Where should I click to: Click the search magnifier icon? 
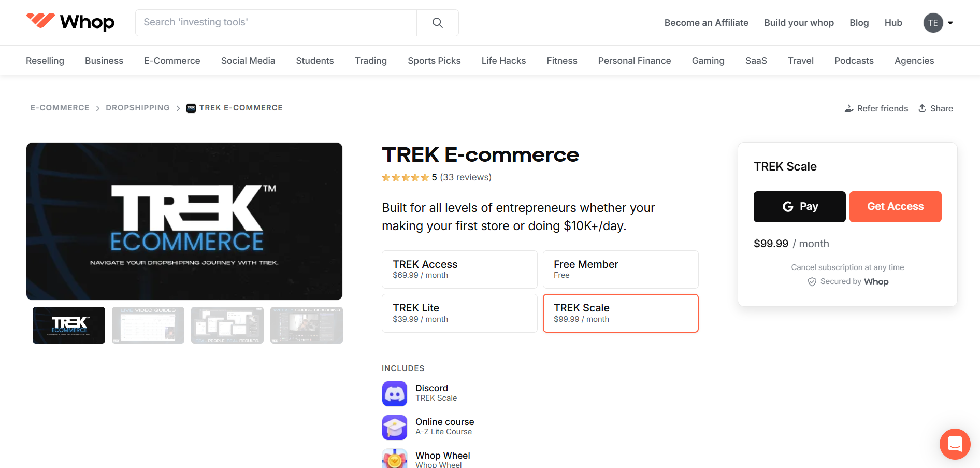[x=437, y=22]
